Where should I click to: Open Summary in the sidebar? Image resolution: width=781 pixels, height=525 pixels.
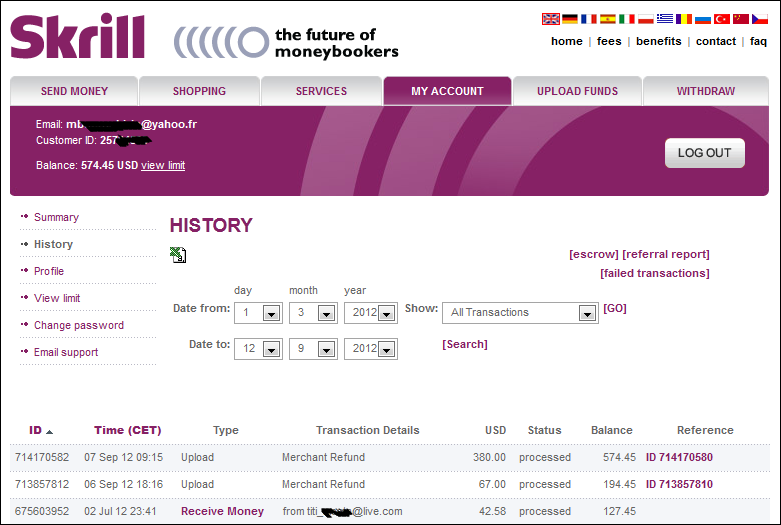56,217
